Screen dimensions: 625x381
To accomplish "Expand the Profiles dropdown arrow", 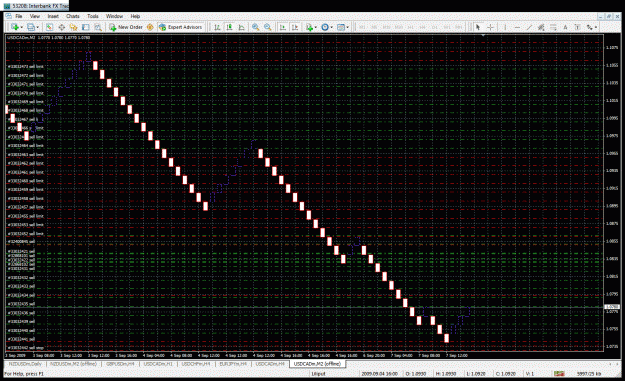I will pos(37,27).
